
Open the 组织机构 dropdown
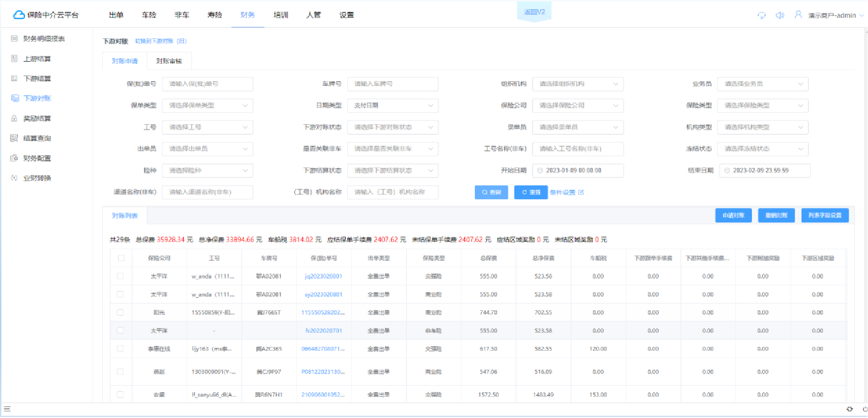[x=578, y=84]
